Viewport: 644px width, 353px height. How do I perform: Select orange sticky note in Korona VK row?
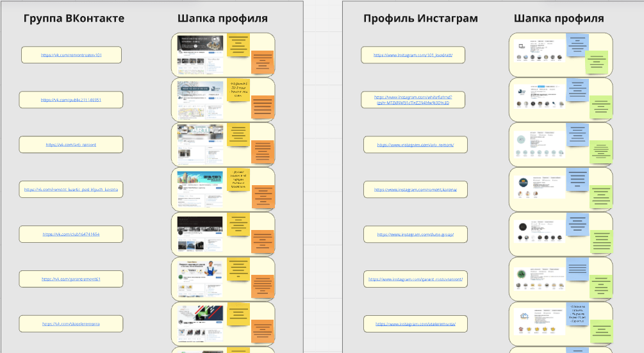tap(263, 196)
